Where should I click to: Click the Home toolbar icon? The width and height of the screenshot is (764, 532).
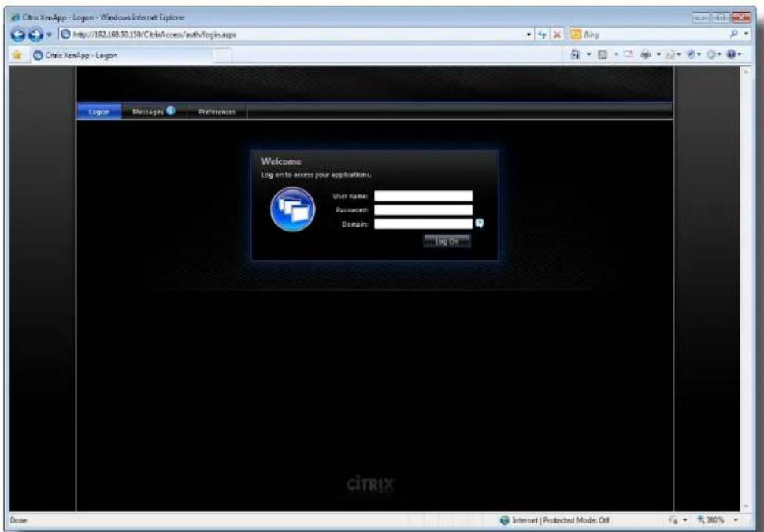click(576, 54)
